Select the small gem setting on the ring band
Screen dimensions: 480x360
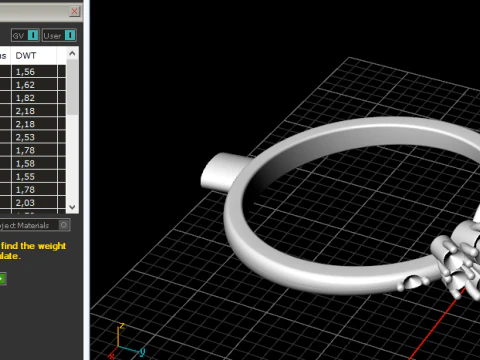[413, 282]
